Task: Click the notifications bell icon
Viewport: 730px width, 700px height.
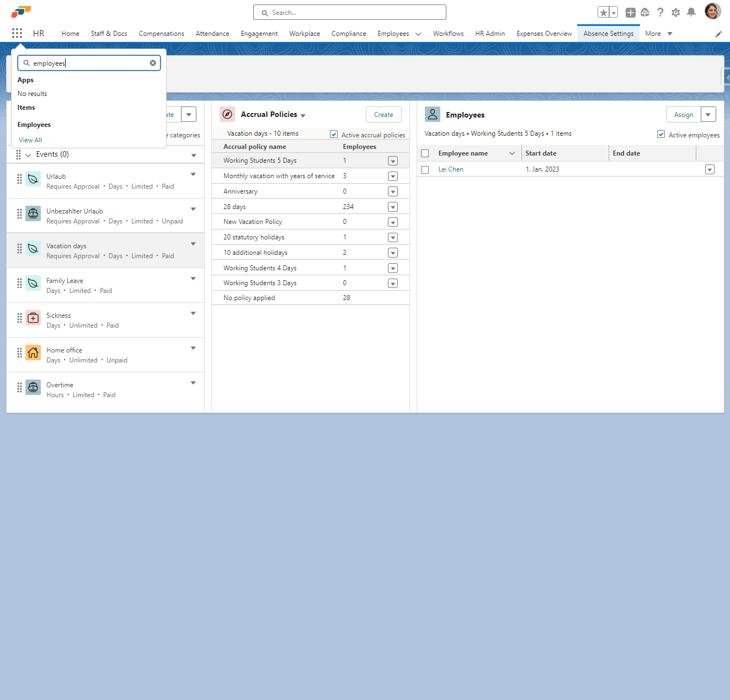Action: tap(691, 12)
